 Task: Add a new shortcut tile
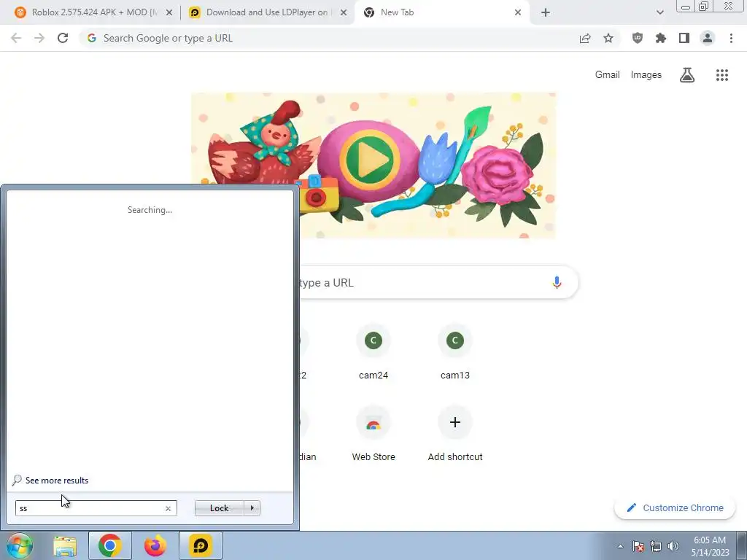click(x=455, y=434)
